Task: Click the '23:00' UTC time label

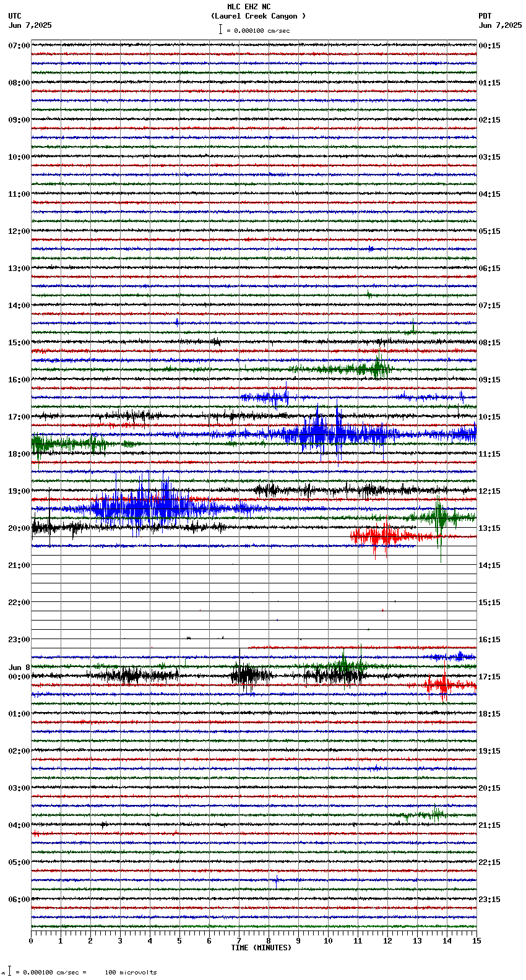Action: (x=19, y=640)
